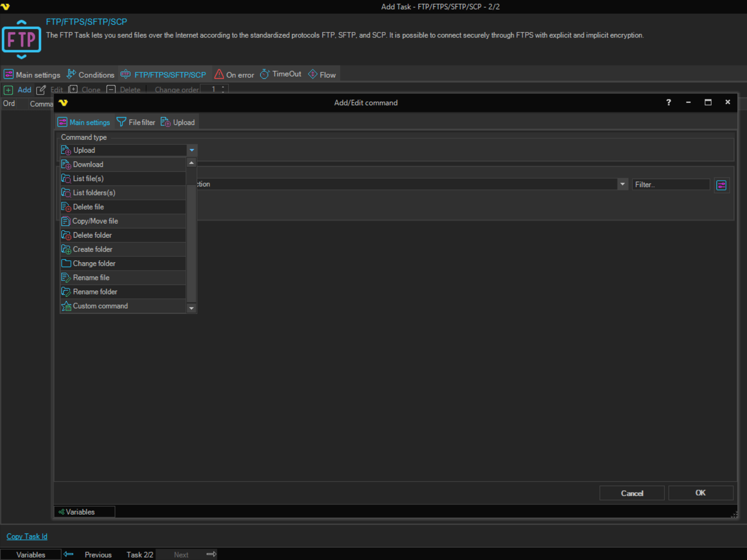Image resolution: width=747 pixels, height=560 pixels.
Task: Choose List folders(s) command type
Action: click(123, 193)
